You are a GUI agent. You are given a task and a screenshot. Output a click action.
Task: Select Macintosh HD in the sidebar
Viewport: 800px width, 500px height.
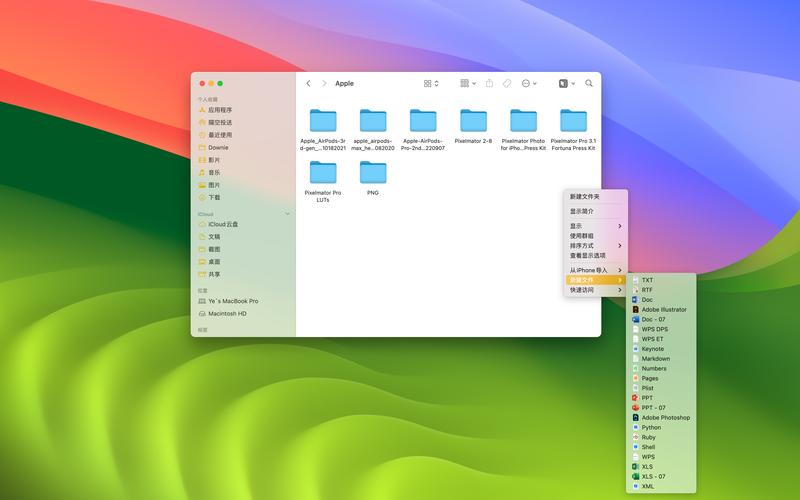tap(227, 313)
